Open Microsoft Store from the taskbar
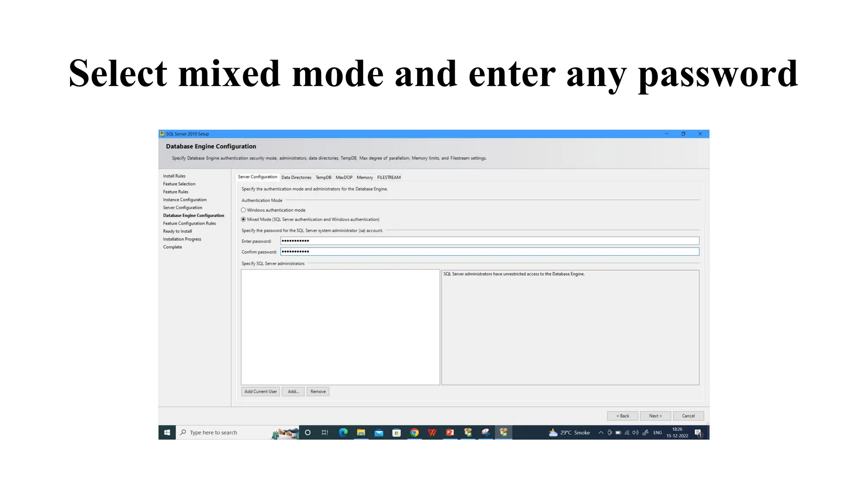The height and width of the screenshot is (488, 868). coord(397,433)
